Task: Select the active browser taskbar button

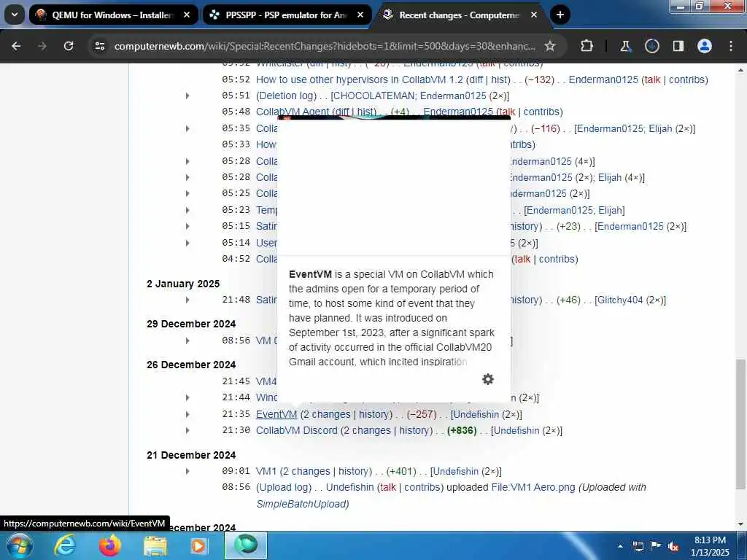Action: coord(246,545)
